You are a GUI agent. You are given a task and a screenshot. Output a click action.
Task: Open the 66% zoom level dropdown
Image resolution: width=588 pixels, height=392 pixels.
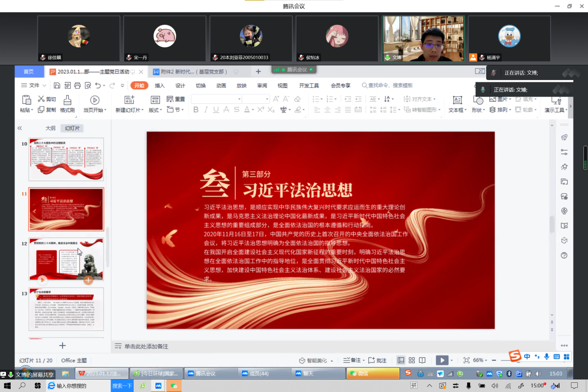pos(481,360)
